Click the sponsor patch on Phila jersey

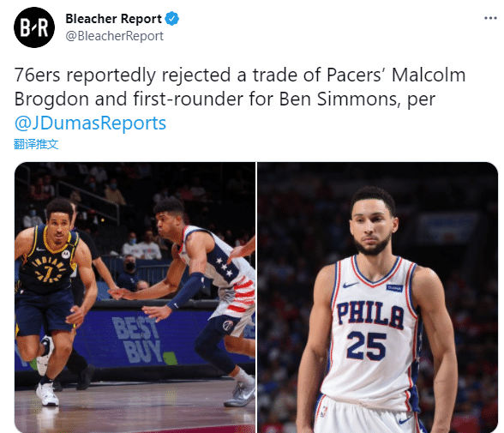(x=394, y=288)
